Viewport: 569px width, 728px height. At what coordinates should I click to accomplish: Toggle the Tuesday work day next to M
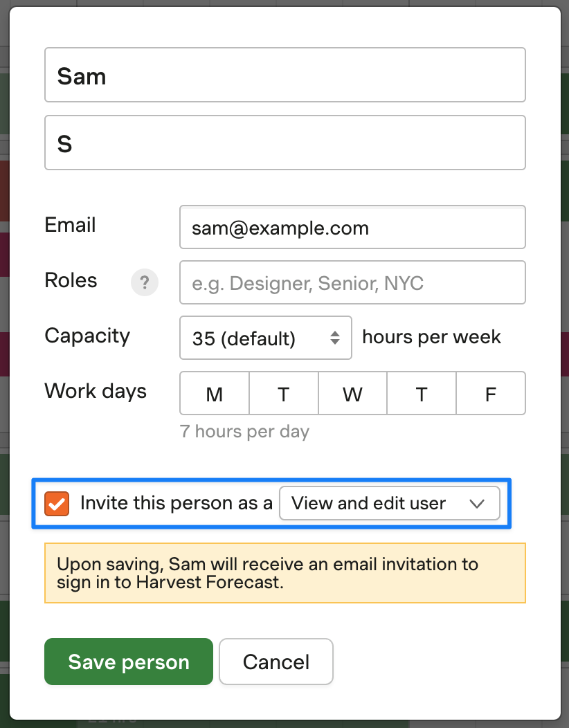pyautogui.click(x=284, y=393)
